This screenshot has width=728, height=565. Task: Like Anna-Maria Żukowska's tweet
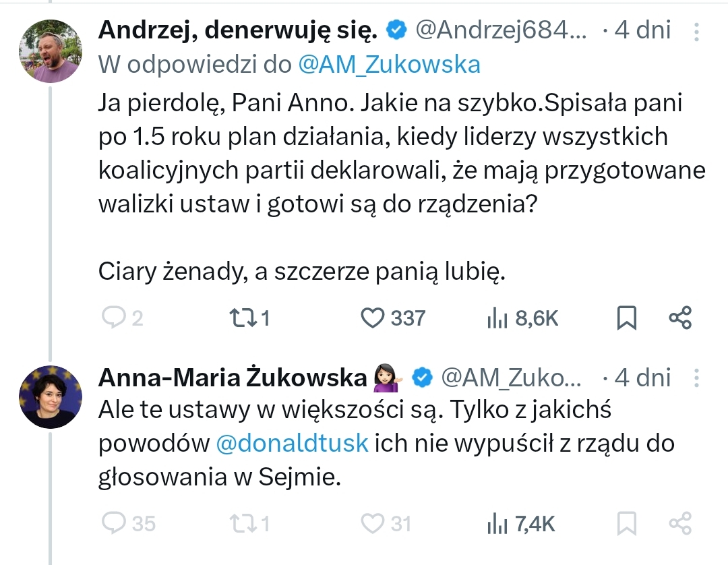click(x=372, y=523)
